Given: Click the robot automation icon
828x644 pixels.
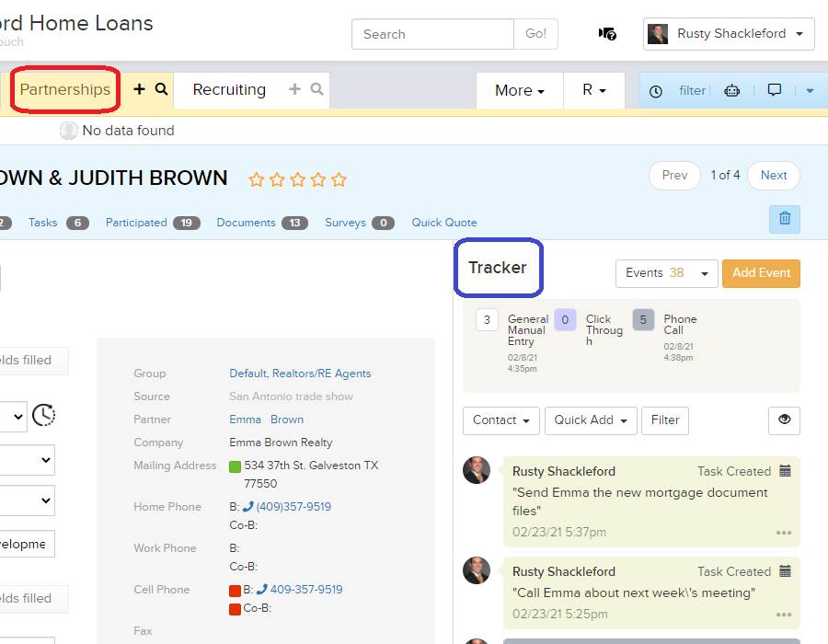Looking at the screenshot, I should (732, 91).
